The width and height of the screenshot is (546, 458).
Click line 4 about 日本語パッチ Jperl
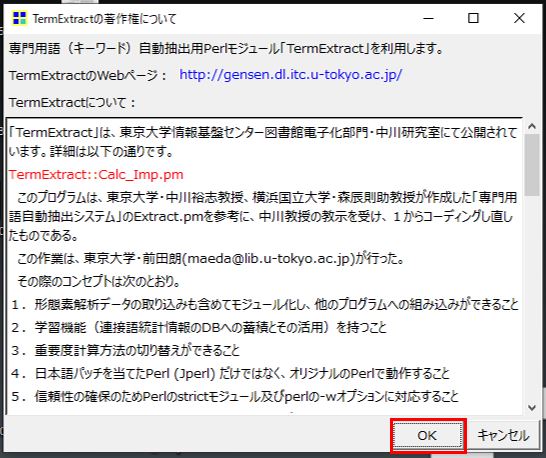click(x=231, y=374)
